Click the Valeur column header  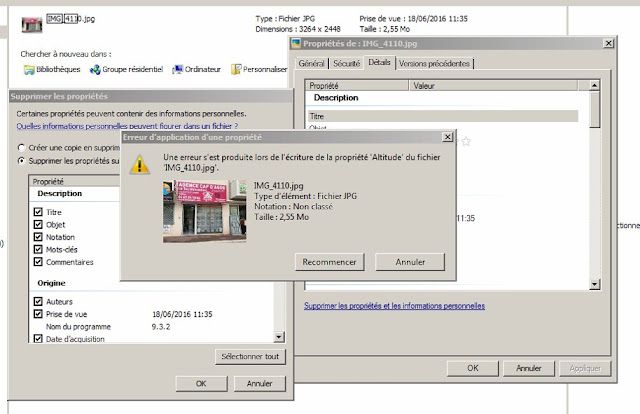pos(493,86)
